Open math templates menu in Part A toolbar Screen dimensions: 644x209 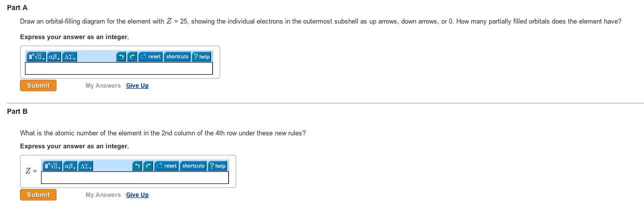[x=37, y=57]
